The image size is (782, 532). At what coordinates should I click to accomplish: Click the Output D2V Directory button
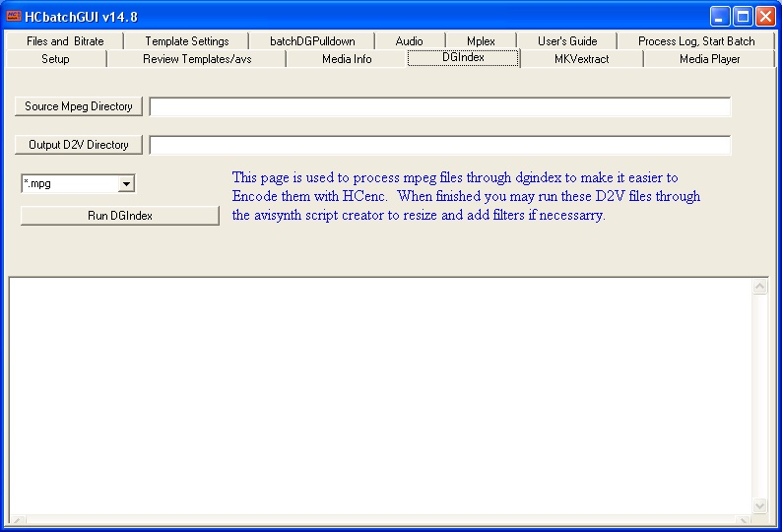(x=79, y=145)
